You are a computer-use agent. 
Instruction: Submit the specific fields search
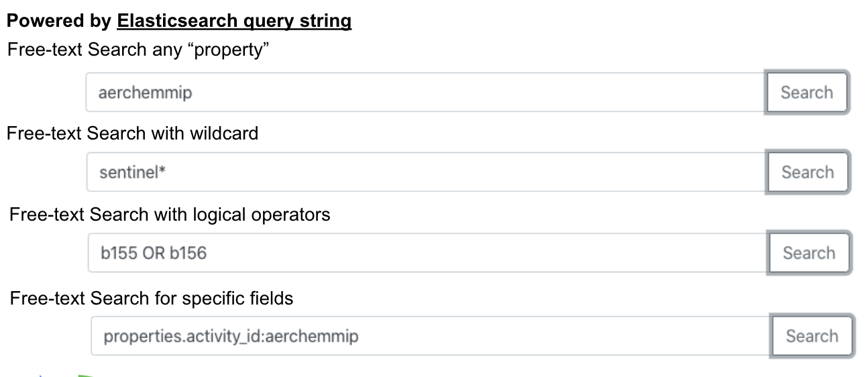812,336
